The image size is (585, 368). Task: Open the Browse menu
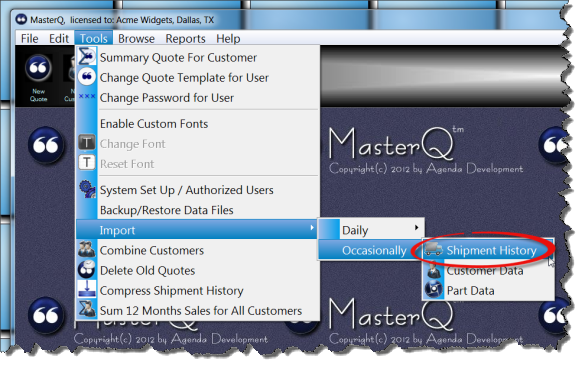point(136,38)
